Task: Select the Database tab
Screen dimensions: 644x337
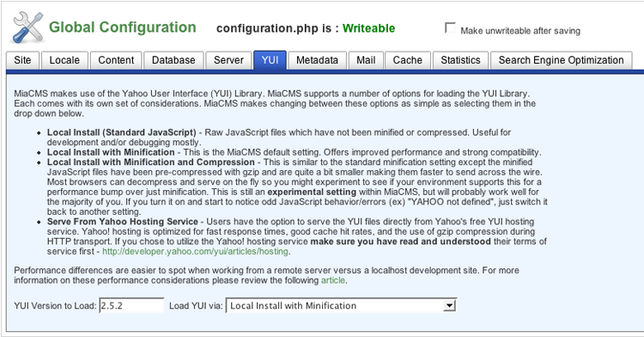Action: 173,60
